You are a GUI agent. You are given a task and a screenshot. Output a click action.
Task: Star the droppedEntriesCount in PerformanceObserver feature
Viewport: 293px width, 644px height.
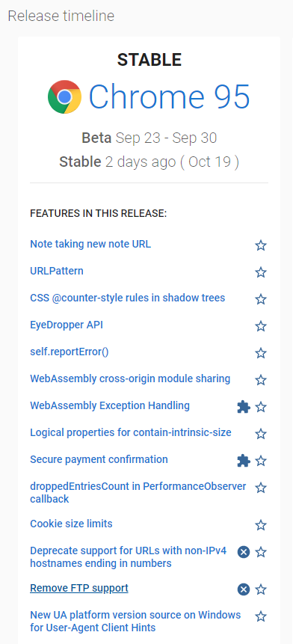click(x=261, y=488)
